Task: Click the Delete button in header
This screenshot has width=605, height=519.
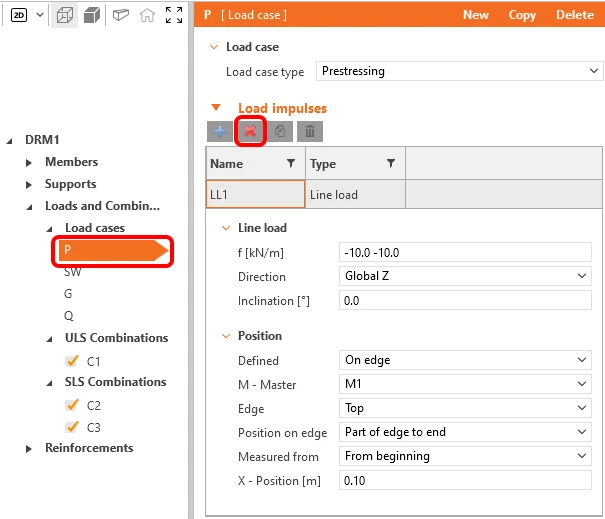Action: [x=575, y=15]
